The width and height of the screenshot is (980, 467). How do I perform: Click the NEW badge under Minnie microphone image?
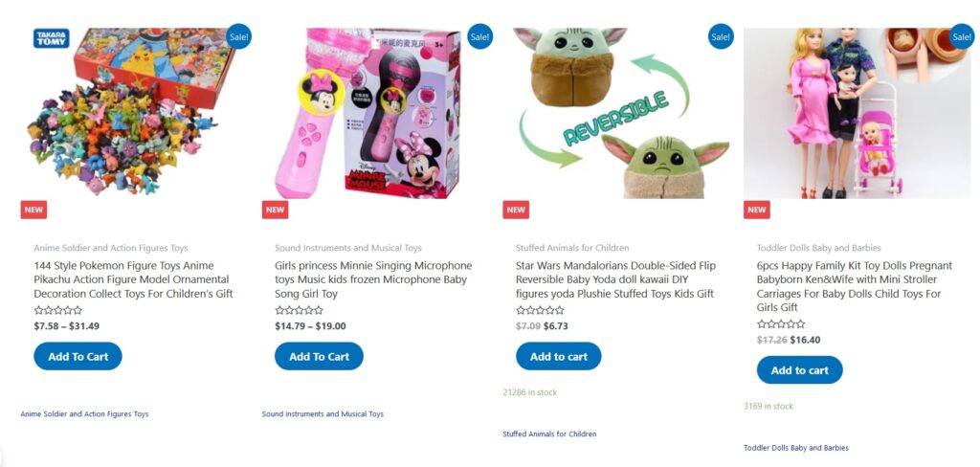point(275,210)
